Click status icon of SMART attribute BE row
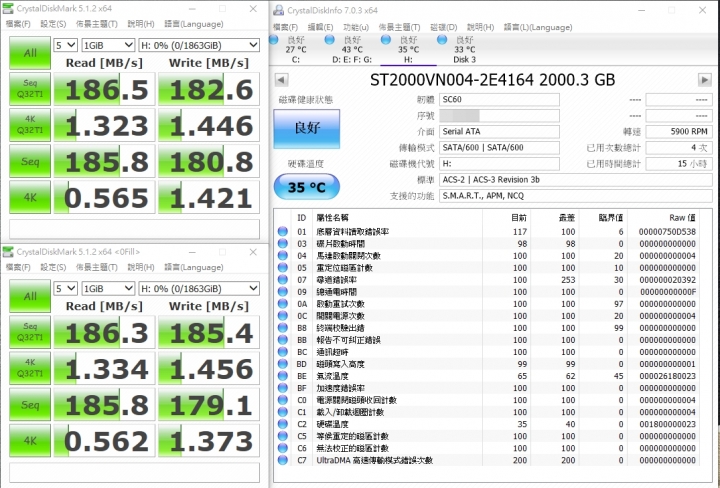This screenshot has width=720, height=488. (x=283, y=376)
